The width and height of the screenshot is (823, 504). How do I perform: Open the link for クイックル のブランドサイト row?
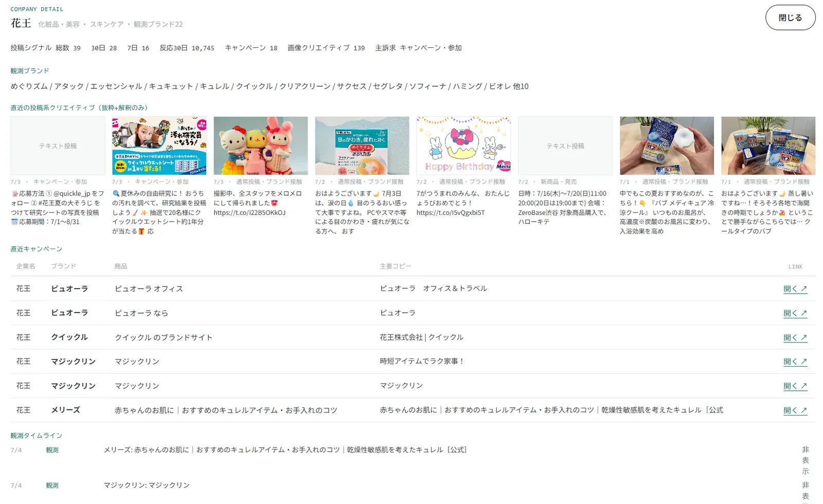coord(795,338)
